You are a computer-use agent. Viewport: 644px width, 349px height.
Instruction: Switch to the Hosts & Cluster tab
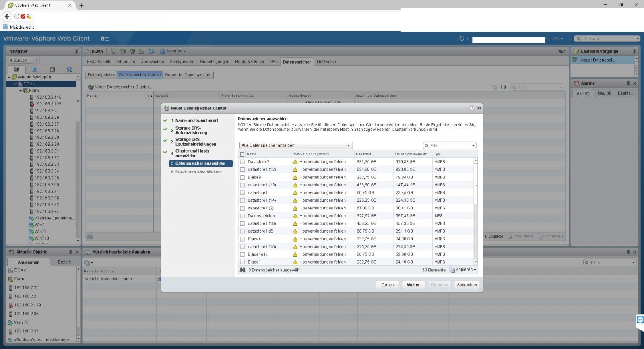250,62
